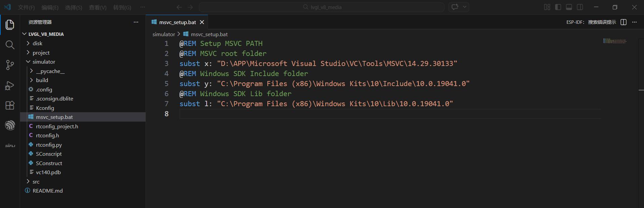
Task: Click the split editor right icon
Action: point(624,22)
